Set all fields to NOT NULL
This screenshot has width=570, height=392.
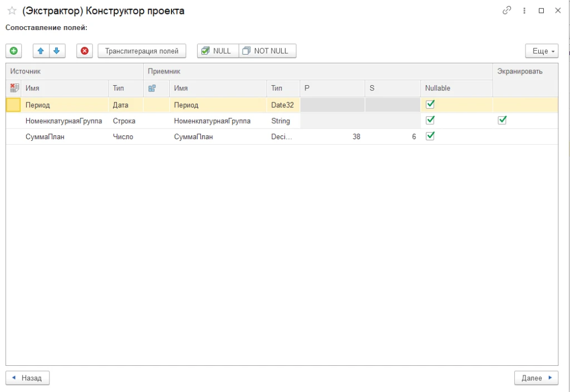coord(267,51)
